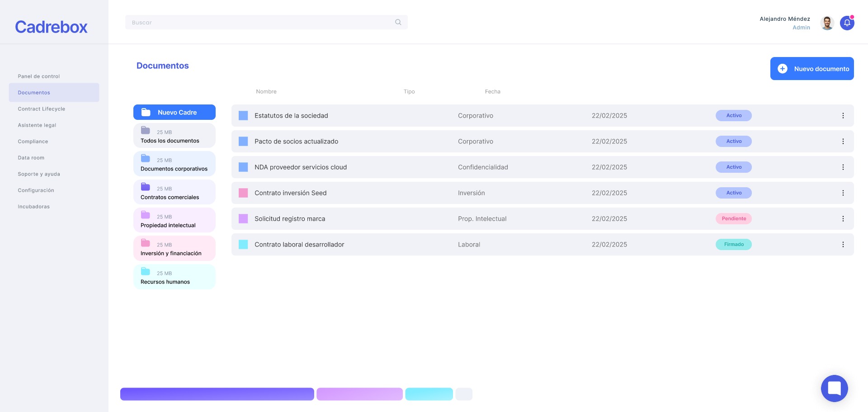This screenshot has height=412, width=868.
Task: Click Pendiente status of Solicitud registro marca
Action: pos(734,219)
